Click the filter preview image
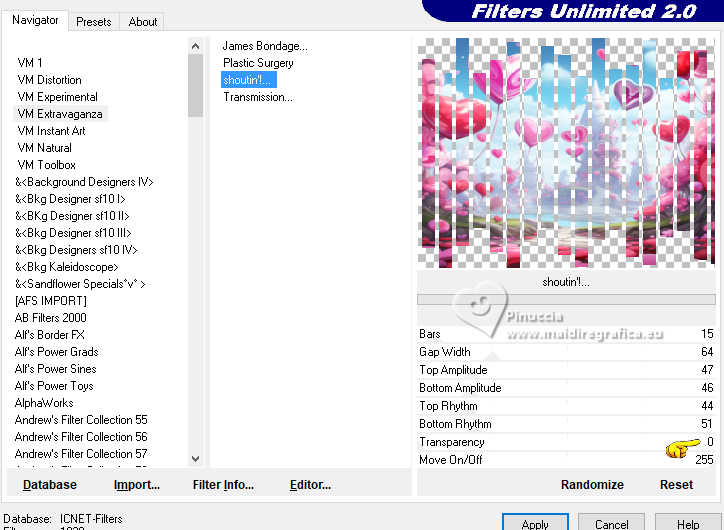Screen dimensions: 724x530 (566, 153)
